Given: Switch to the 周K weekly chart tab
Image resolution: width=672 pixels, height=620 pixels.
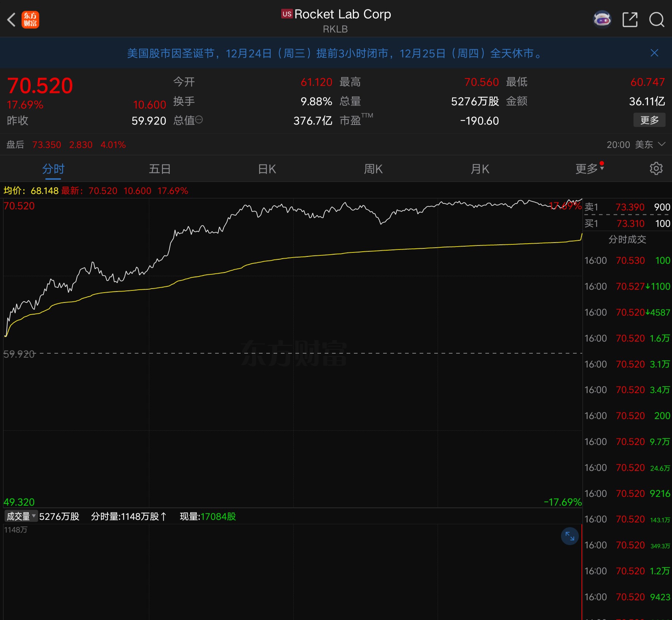Looking at the screenshot, I should pos(373,169).
